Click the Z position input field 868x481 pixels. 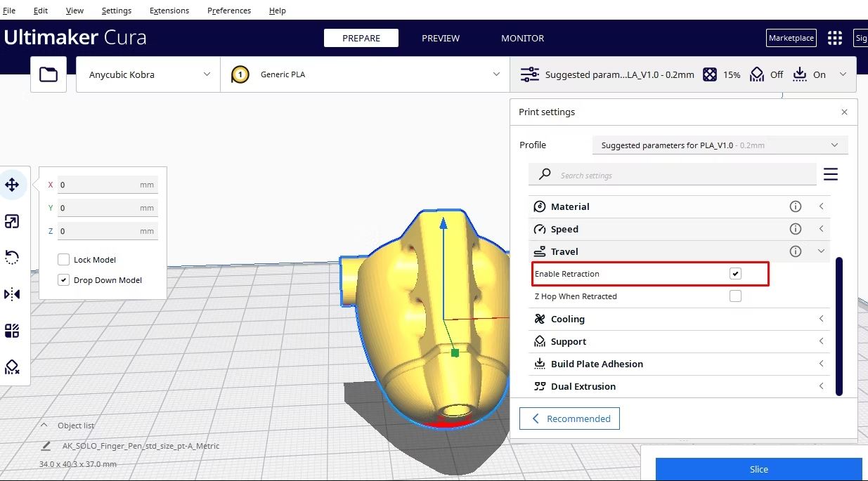[108, 231]
